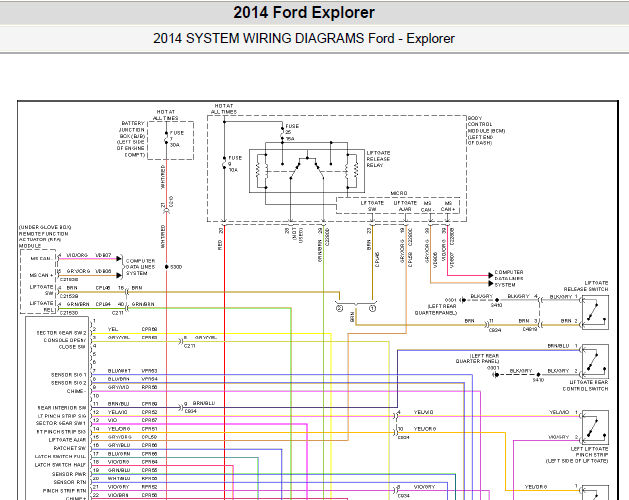629x500 pixels.
Task: Click the LT PINCH STRIP SIG pin label
Action: 62,416
